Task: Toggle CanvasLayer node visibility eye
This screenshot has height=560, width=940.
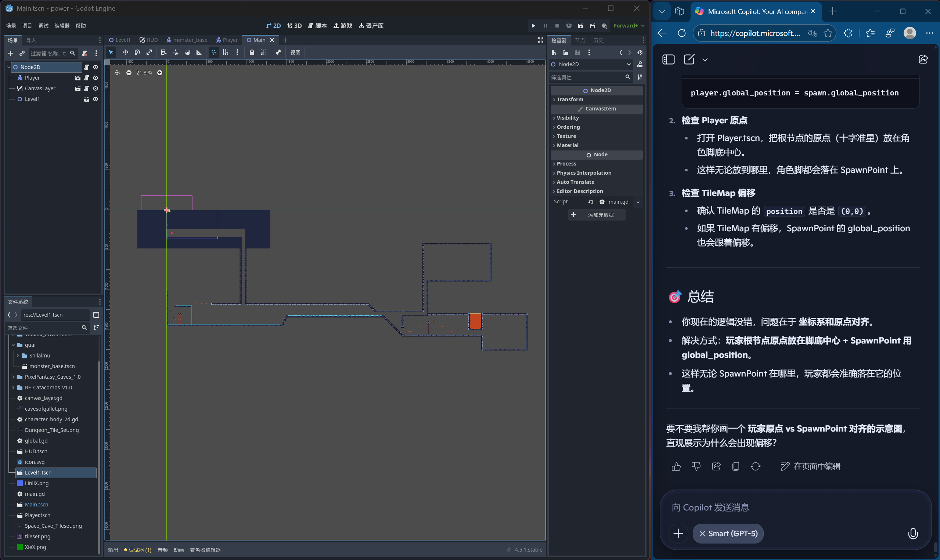Action: [96, 88]
